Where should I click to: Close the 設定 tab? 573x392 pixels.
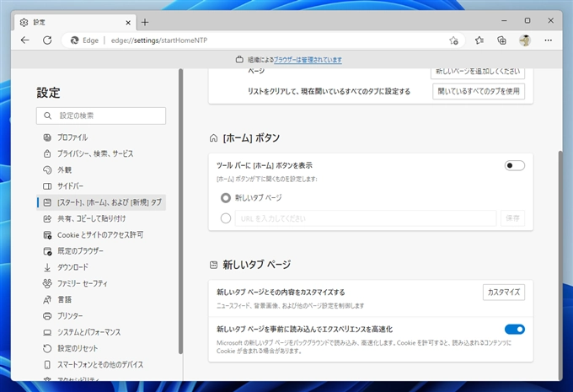click(128, 23)
